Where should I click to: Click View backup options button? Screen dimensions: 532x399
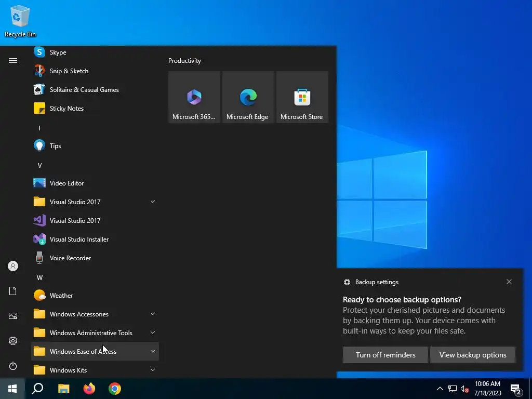click(x=473, y=355)
